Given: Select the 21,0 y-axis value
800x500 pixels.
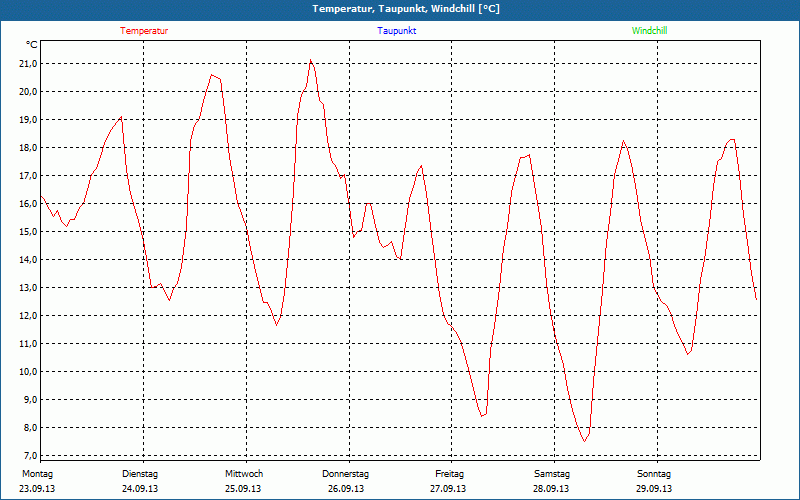Looking at the screenshot, I should [x=27, y=64].
